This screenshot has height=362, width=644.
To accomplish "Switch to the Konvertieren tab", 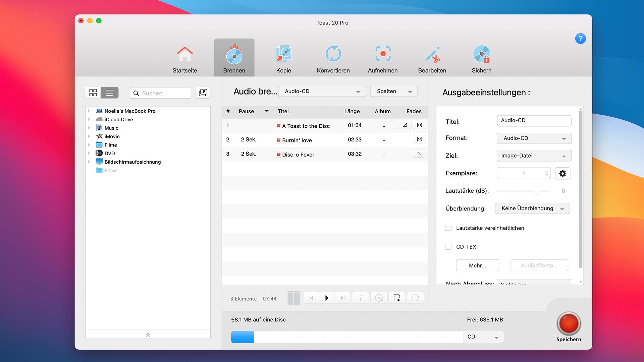I will 333,59.
